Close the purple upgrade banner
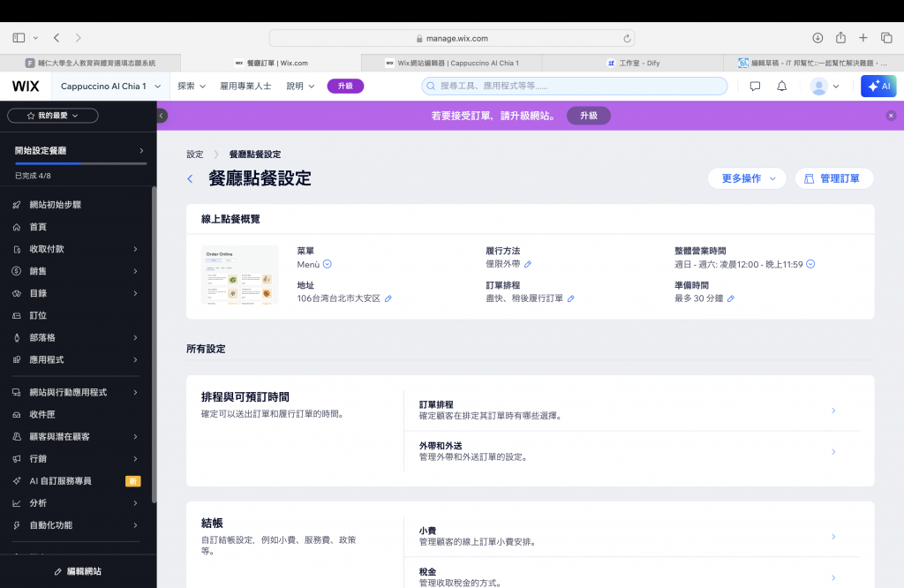904x588 pixels. pos(891,116)
